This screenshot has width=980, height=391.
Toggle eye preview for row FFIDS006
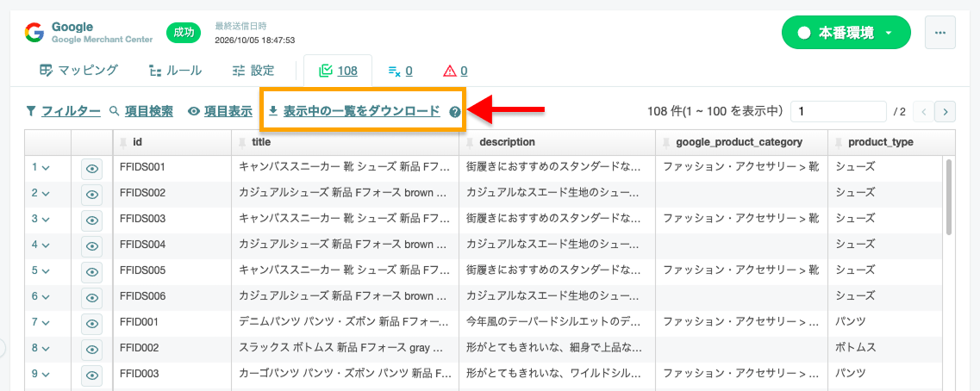92,297
